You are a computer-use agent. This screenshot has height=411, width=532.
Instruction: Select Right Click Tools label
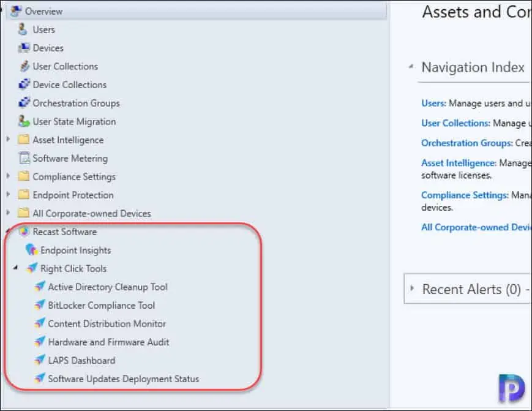point(73,268)
